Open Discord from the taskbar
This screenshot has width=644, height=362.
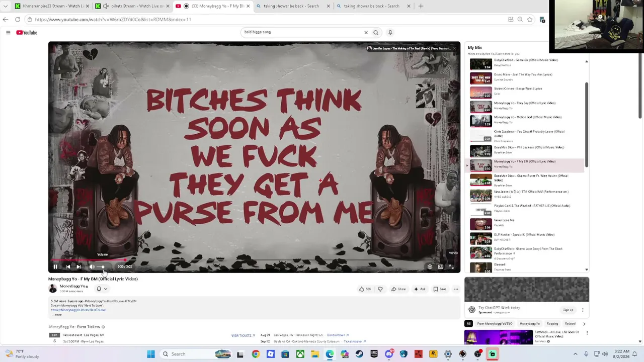(x=389, y=354)
